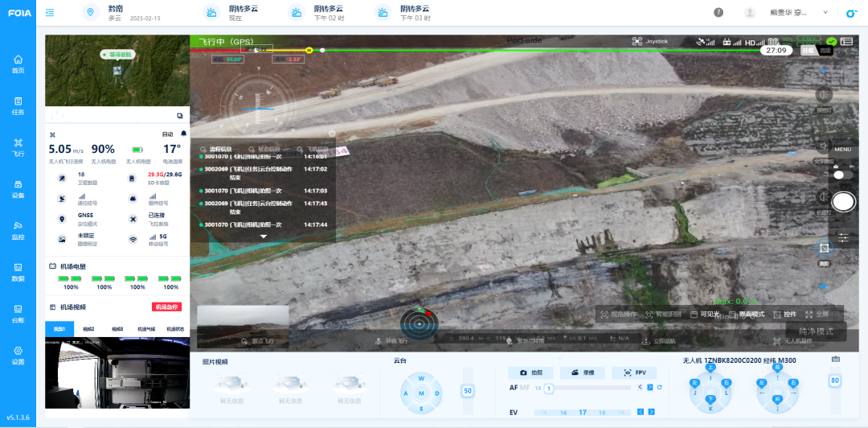The height and width of the screenshot is (428, 868).
Task: Click the notification bell icon
Action: click(x=183, y=134)
